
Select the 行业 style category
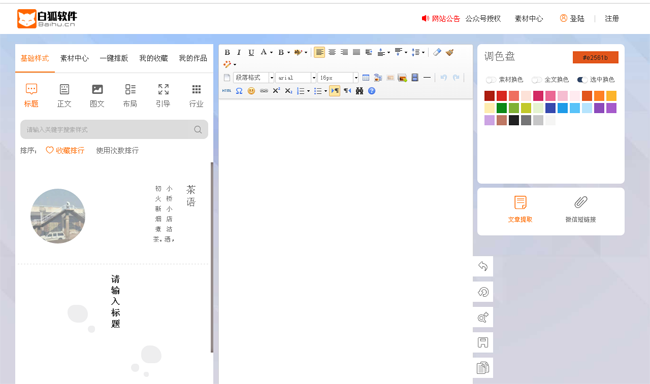pos(196,96)
